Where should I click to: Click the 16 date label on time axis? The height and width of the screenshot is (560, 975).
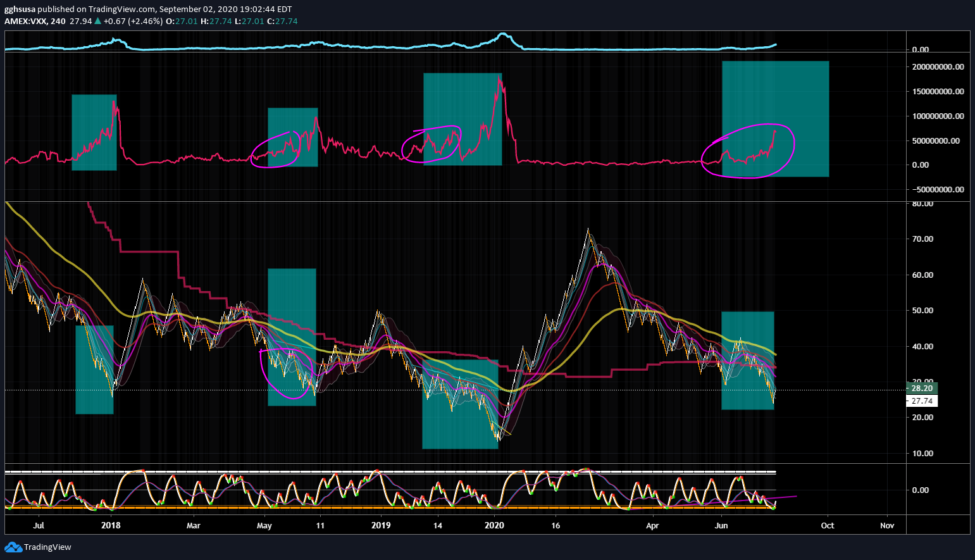click(x=556, y=526)
